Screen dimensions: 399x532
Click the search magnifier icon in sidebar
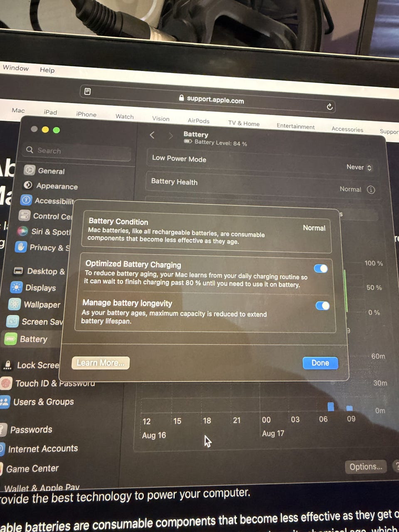[x=30, y=150]
